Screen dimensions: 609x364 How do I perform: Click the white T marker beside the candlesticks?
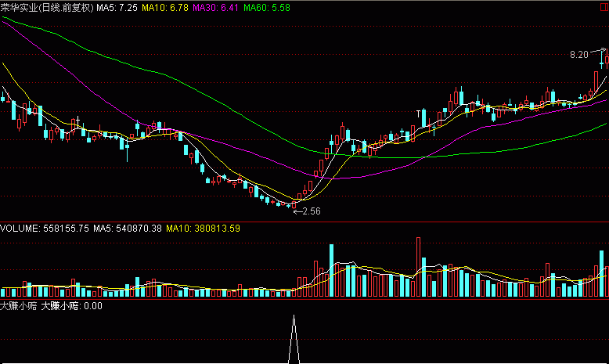click(x=419, y=114)
